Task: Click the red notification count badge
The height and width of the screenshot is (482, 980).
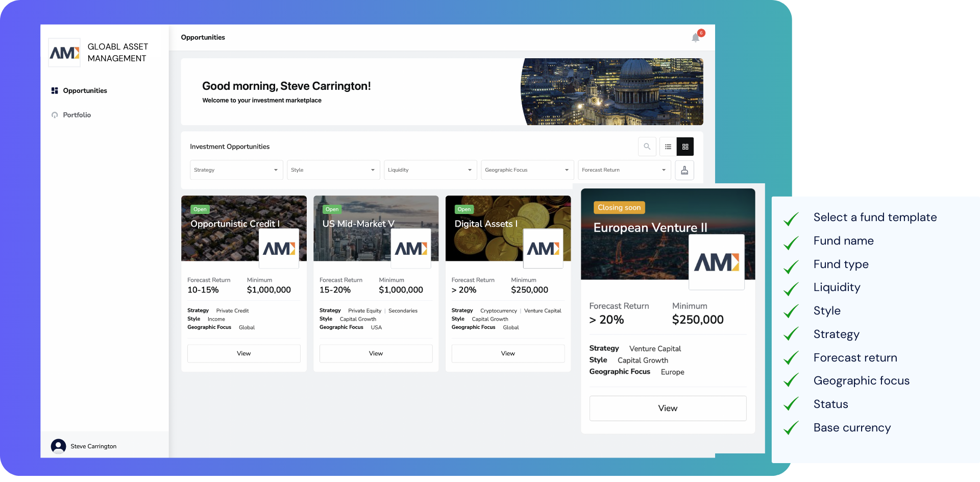Action: [701, 33]
